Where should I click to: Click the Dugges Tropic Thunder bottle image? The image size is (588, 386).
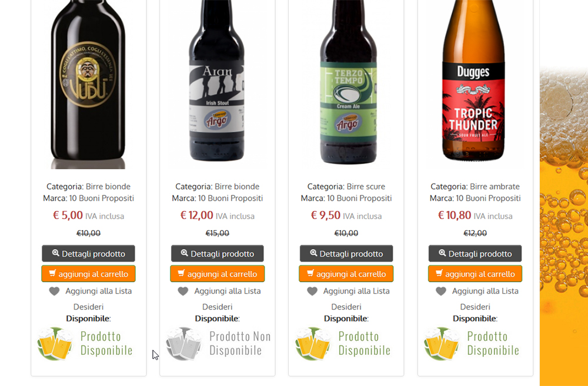pyautogui.click(x=473, y=81)
